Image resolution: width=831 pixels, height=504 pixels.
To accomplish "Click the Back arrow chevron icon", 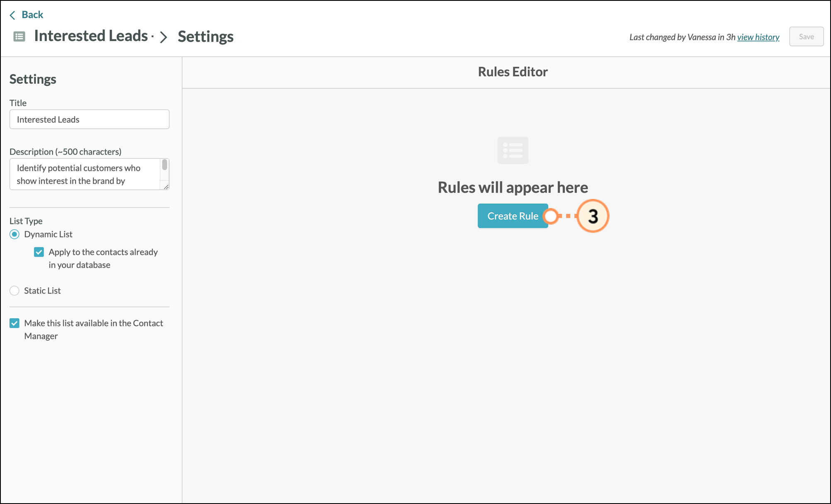I will (12, 15).
